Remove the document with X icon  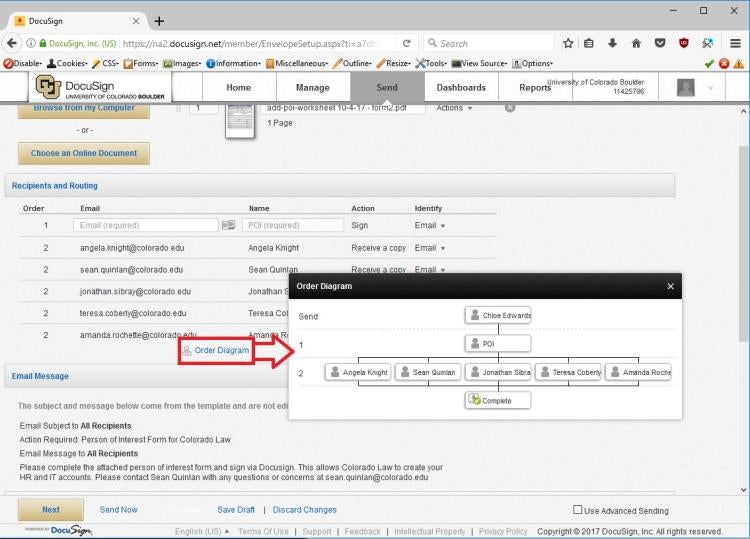(x=510, y=108)
